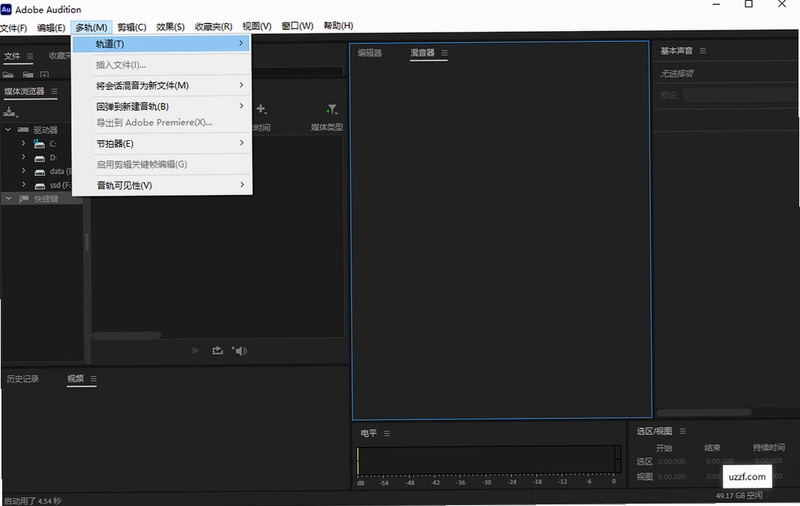Click the new-file icon in 文件 panel
This screenshot has height=506, width=800.
pos(44,75)
